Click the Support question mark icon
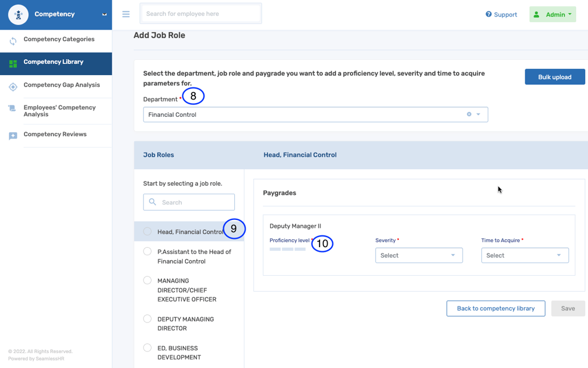 [x=488, y=14]
